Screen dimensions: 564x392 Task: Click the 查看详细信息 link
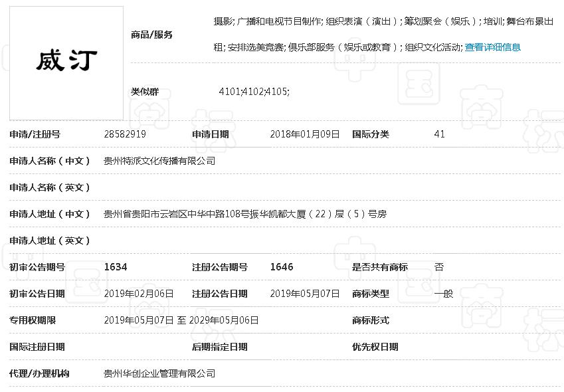pos(492,47)
